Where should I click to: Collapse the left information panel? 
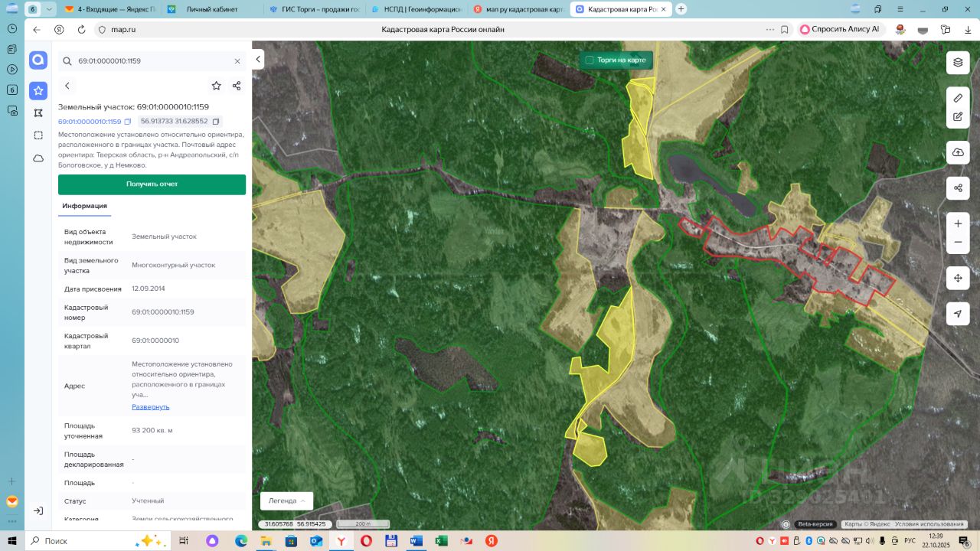258,59
